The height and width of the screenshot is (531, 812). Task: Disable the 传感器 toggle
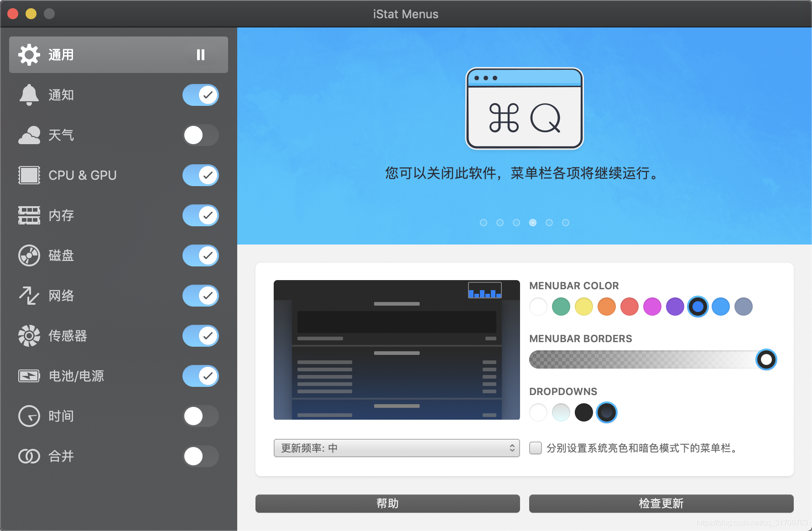click(x=201, y=336)
